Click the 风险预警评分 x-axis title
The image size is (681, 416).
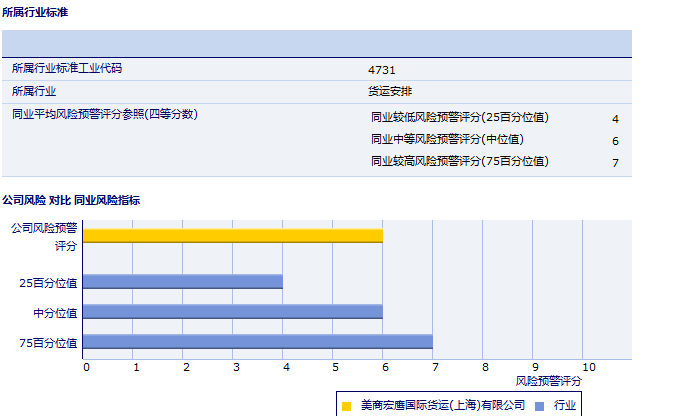[548, 381]
